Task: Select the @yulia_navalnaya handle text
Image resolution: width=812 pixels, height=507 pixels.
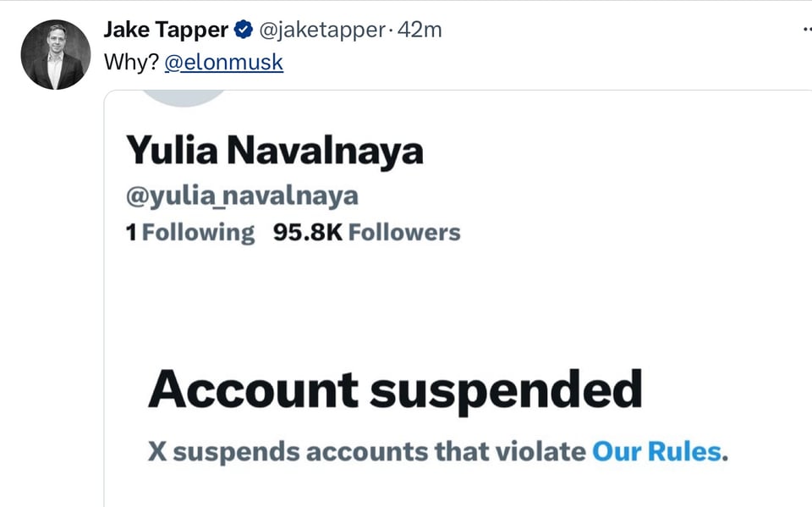Action: pos(242,196)
